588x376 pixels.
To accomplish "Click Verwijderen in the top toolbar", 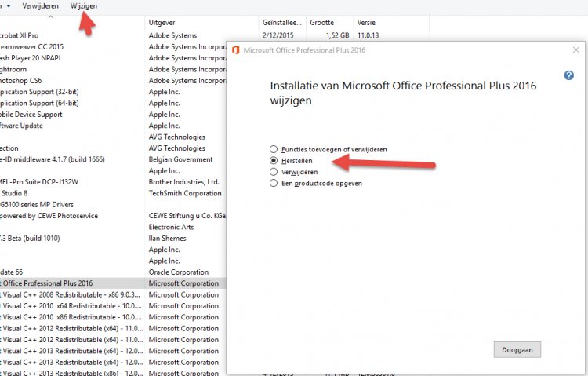I will click(x=40, y=5).
